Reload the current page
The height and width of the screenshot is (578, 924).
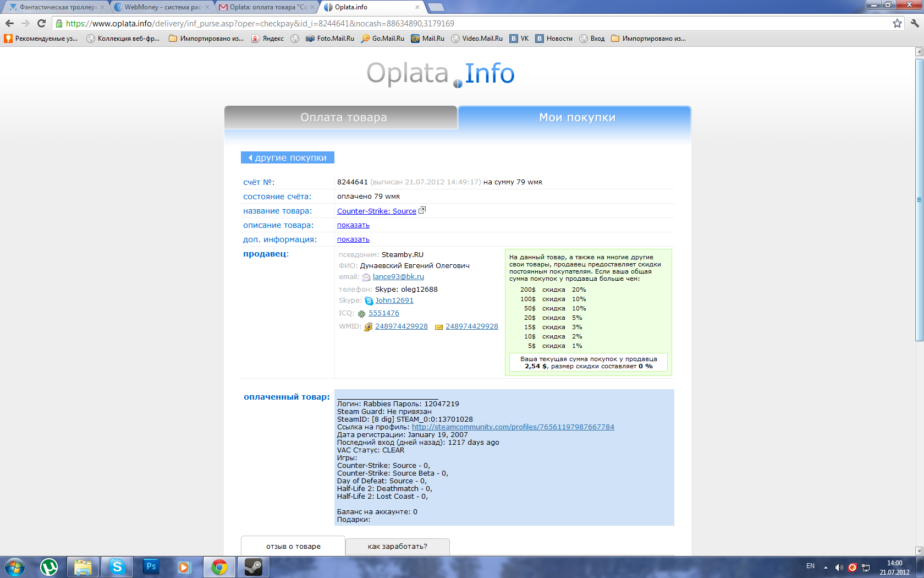[41, 23]
